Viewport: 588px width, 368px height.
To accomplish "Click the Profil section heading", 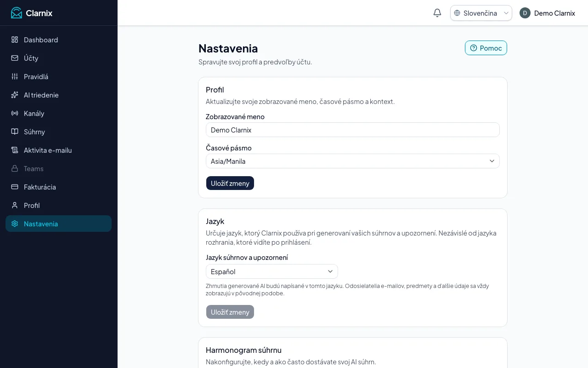I will [x=215, y=90].
